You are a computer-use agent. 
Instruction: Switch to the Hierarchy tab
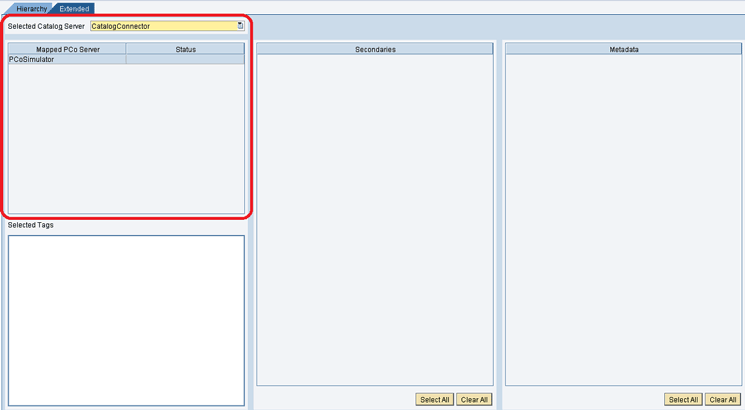31,8
